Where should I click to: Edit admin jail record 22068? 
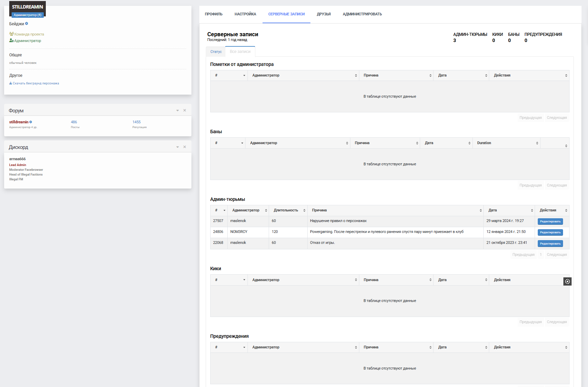pyautogui.click(x=550, y=244)
